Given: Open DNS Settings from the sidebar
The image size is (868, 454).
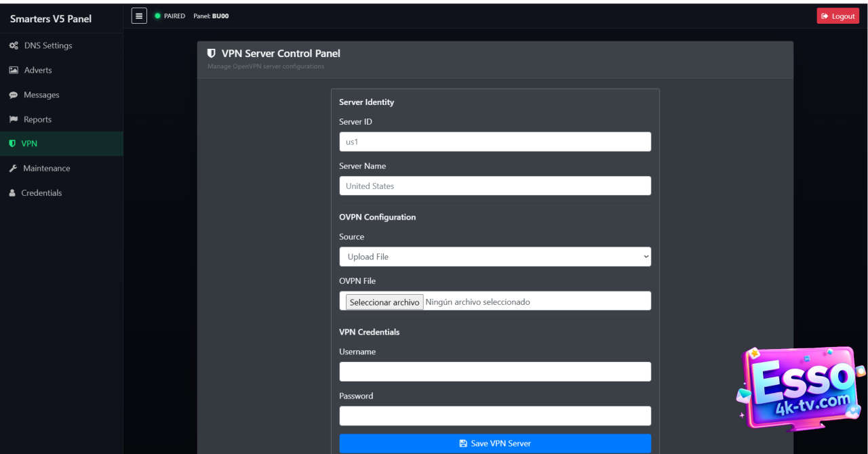Looking at the screenshot, I should (x=47, y=46).
